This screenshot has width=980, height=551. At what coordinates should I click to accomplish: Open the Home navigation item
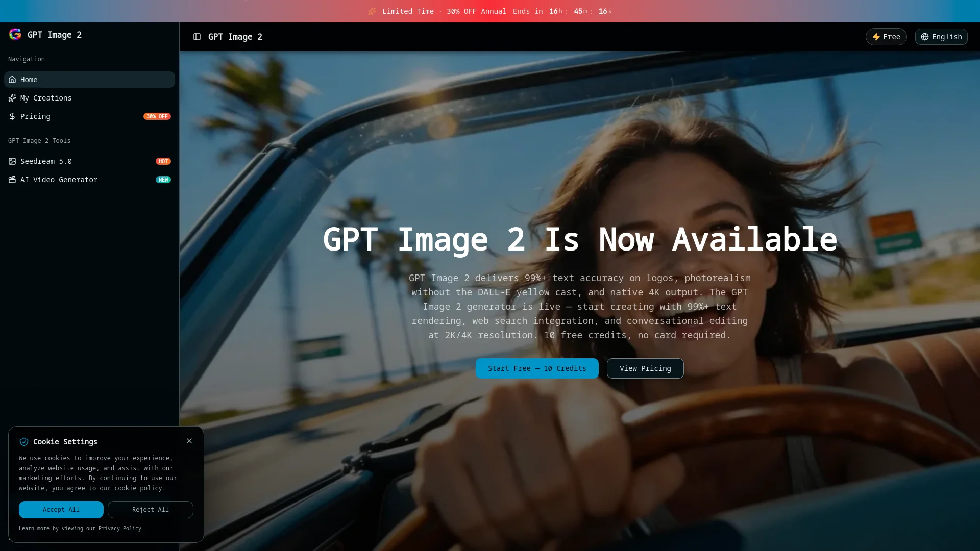[x=89, y=80]
